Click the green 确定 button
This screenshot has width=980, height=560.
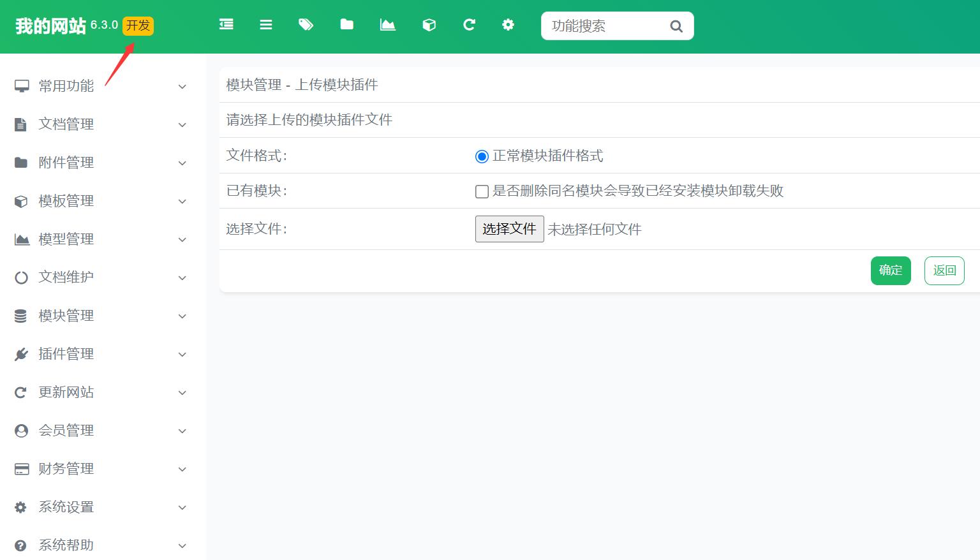coord(890,270)
